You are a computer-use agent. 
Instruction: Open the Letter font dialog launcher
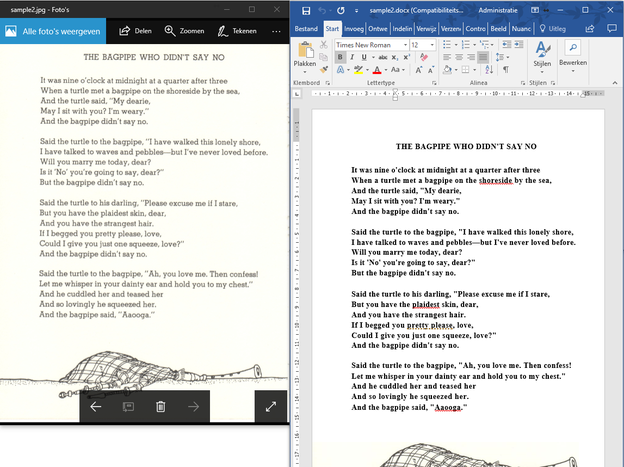pyautogui.click(x=434, y=83)
